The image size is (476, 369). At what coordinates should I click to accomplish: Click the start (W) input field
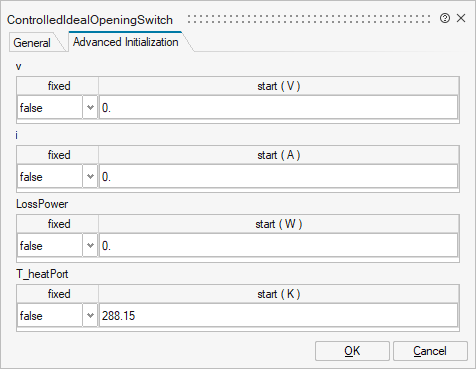click(x=278, y=246)
